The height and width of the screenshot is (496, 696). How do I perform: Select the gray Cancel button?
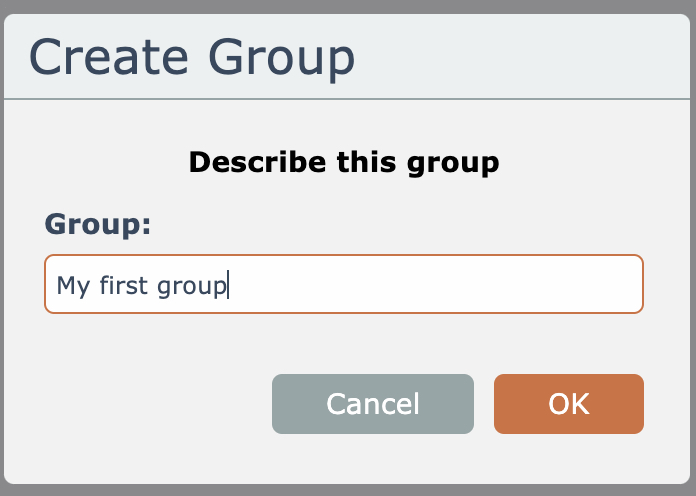tap(372, 404)
